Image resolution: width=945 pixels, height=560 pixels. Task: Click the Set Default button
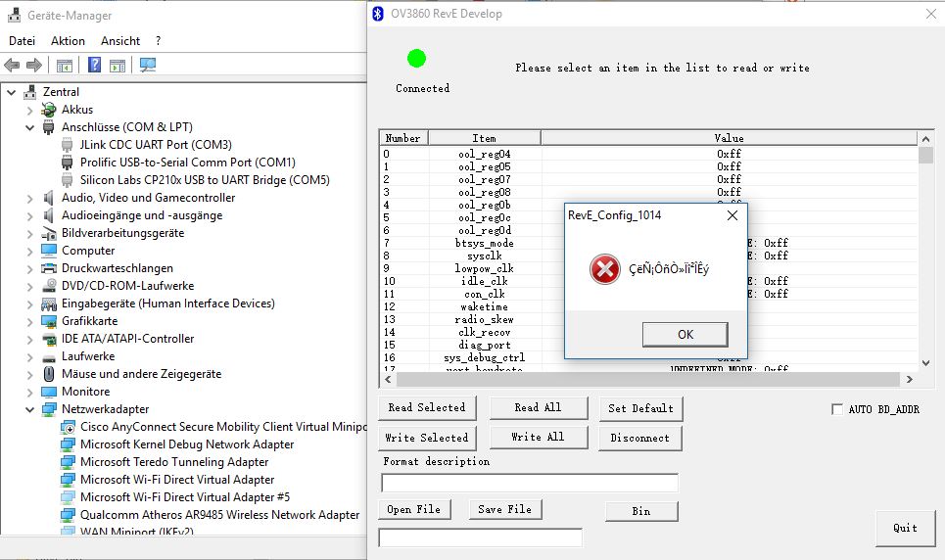(640, 408)
